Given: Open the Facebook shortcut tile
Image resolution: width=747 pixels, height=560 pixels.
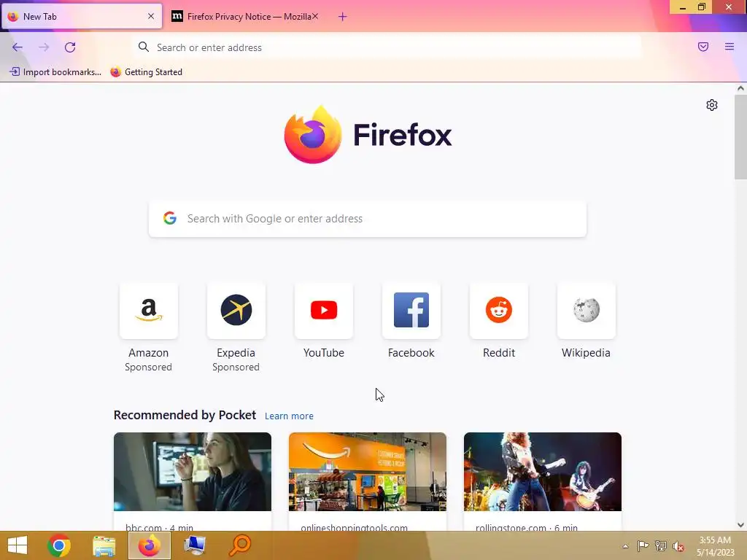Looking at the screenshot, I should [411, 311].
